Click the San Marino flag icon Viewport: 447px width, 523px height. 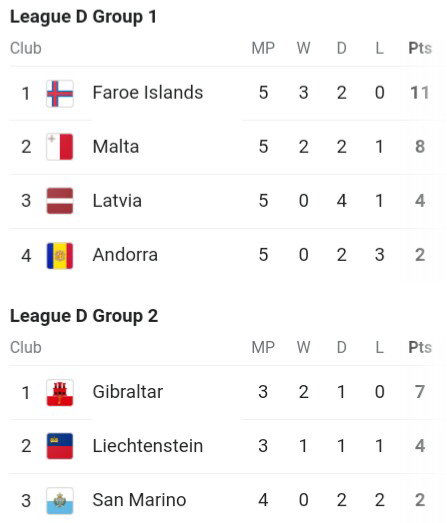click(60, 501)
